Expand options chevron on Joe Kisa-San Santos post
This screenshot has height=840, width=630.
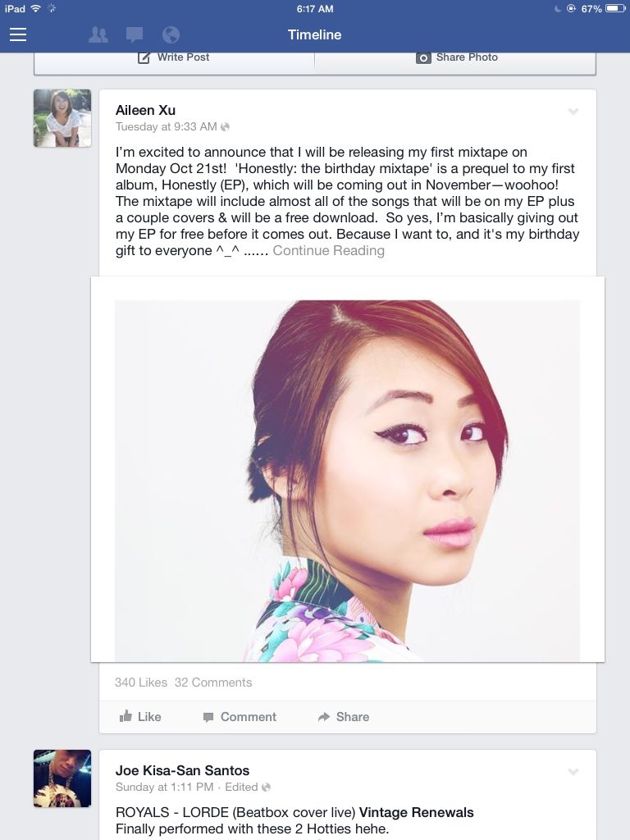pos(573,772)
